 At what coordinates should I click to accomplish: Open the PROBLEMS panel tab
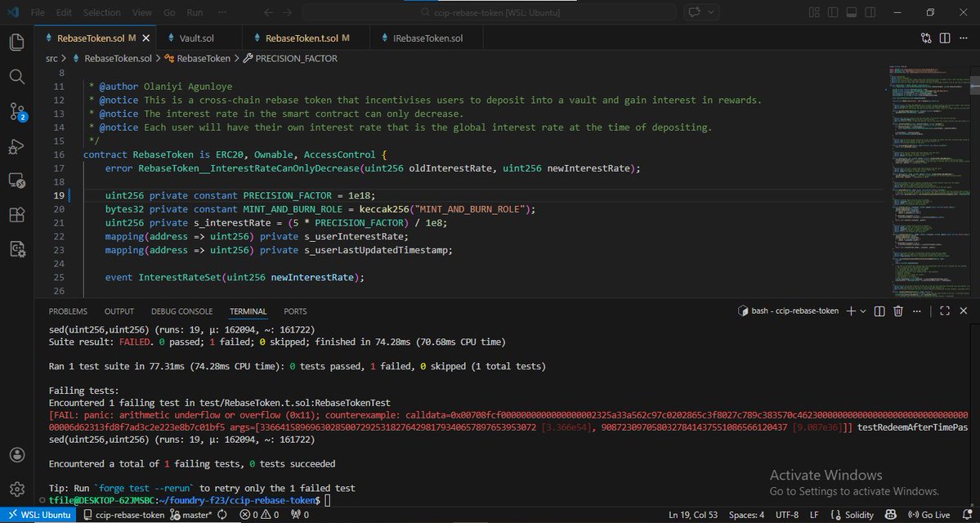[68, 311]
